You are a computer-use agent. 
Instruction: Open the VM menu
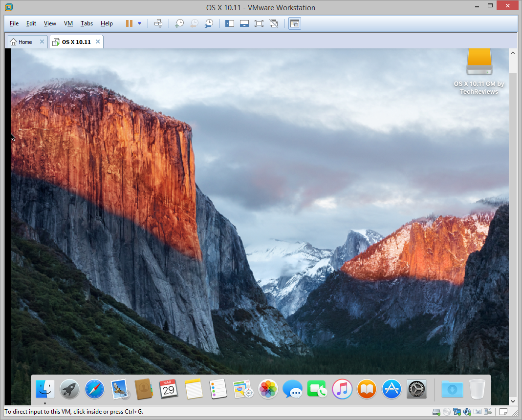tap(68, 23)
